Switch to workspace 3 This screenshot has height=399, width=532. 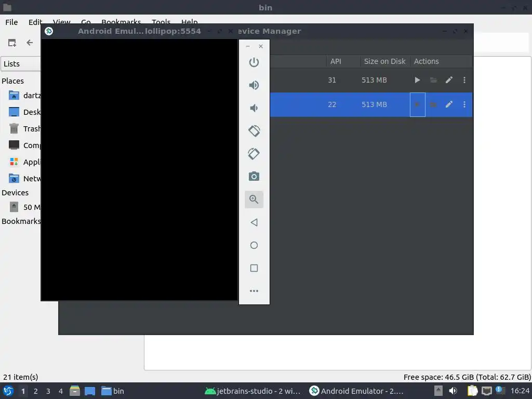(x=48, y=391)
